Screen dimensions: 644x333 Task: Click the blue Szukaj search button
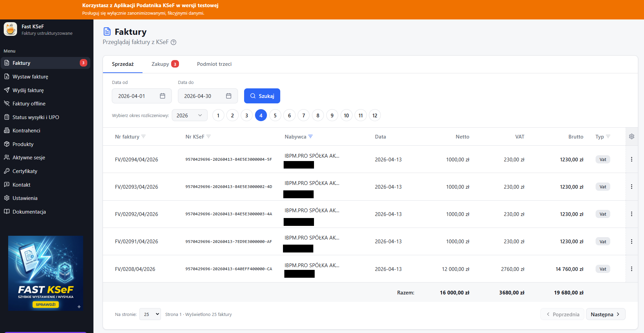pyautogui.click(x=262, y=96)
